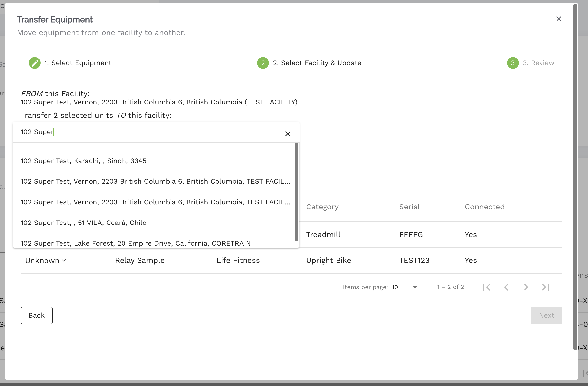Go to previous page arrow
This screenshot has height=386, width=588.
click(506, 287)
